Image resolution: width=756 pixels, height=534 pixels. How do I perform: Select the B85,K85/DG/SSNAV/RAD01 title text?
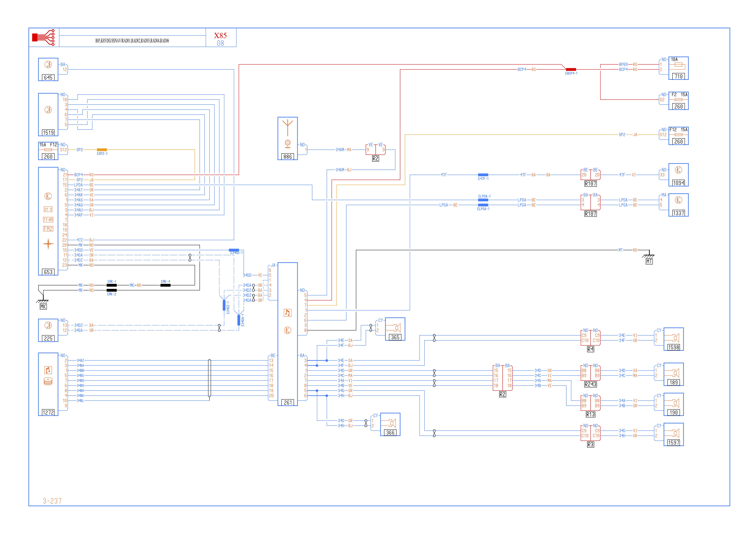pos(132,41)
